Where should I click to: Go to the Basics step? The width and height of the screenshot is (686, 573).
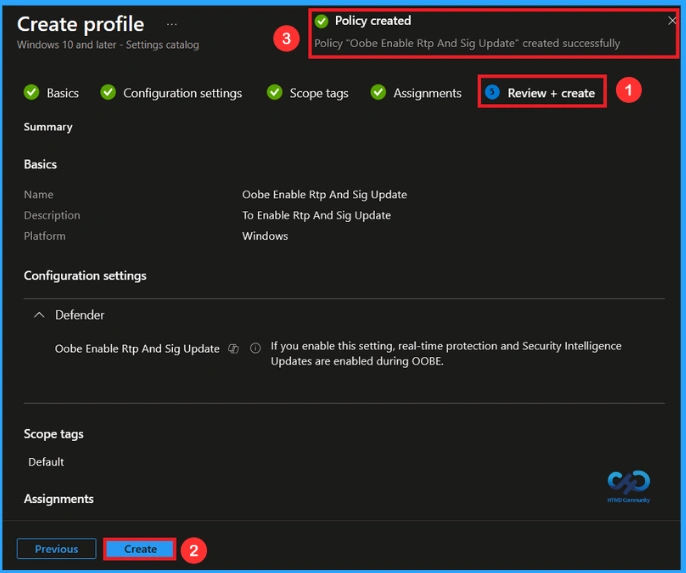(x=63, y=93)
